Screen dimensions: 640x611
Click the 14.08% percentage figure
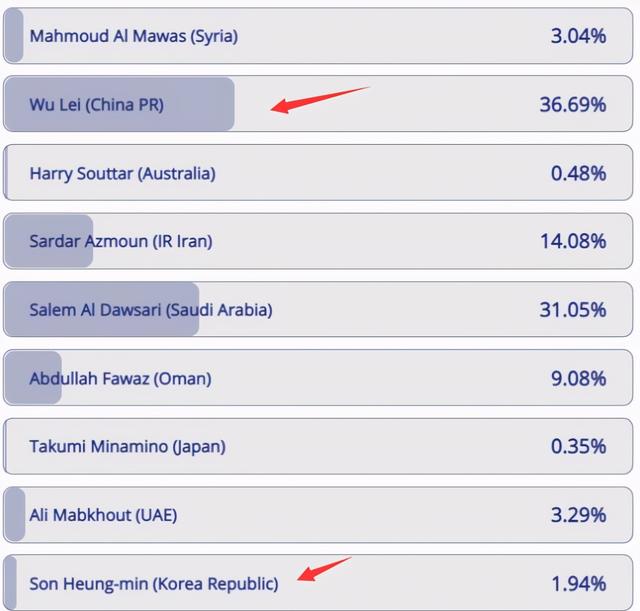[x=573, y=241]
